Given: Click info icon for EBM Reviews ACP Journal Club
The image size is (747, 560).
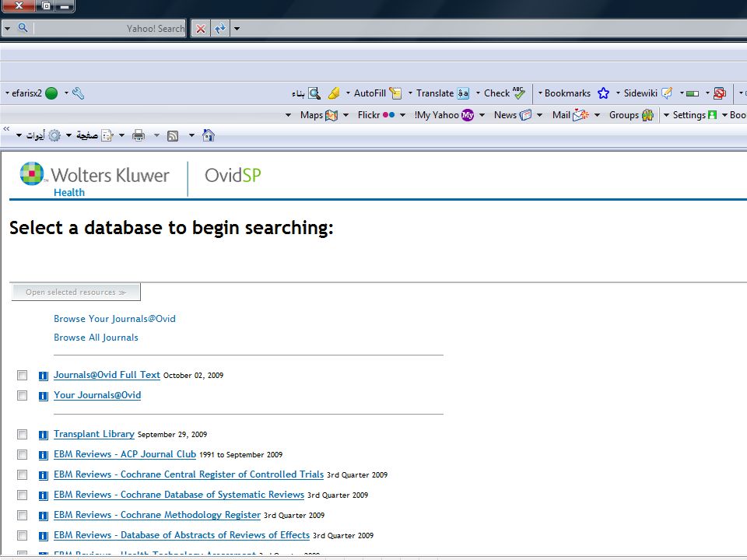Looking at the screenshot, I should [44, 455].
